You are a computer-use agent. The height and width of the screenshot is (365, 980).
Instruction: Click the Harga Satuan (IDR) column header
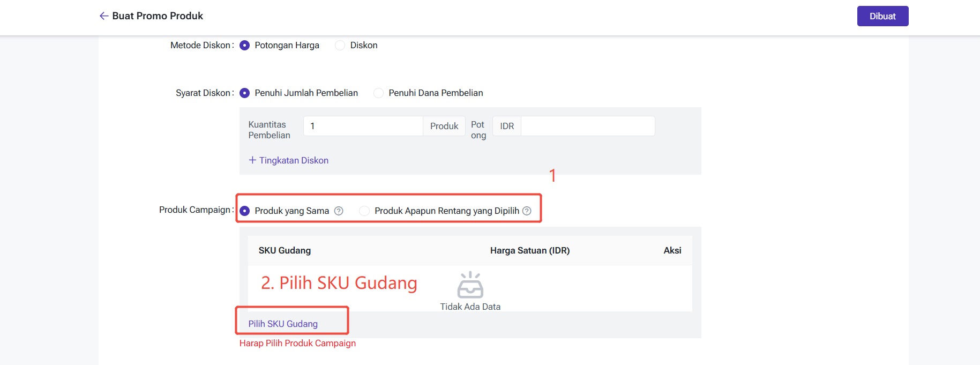[x=529, y=250]
